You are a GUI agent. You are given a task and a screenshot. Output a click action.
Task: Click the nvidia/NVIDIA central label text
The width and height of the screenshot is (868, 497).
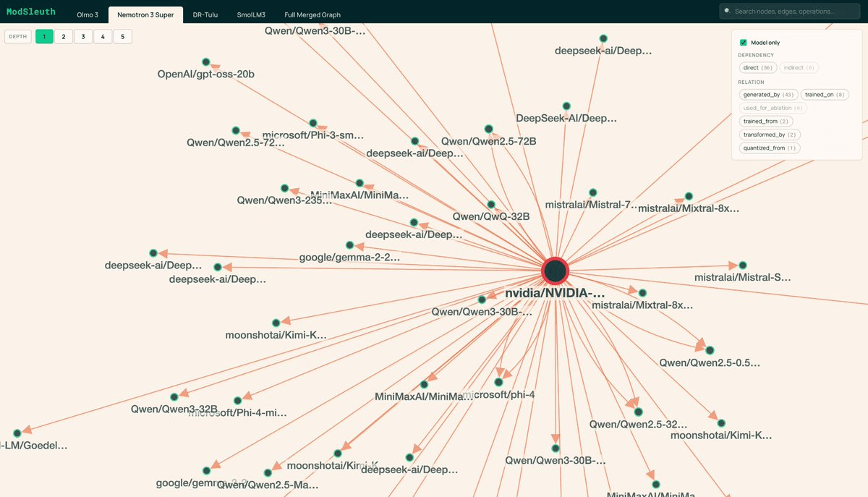pos(555,294)
